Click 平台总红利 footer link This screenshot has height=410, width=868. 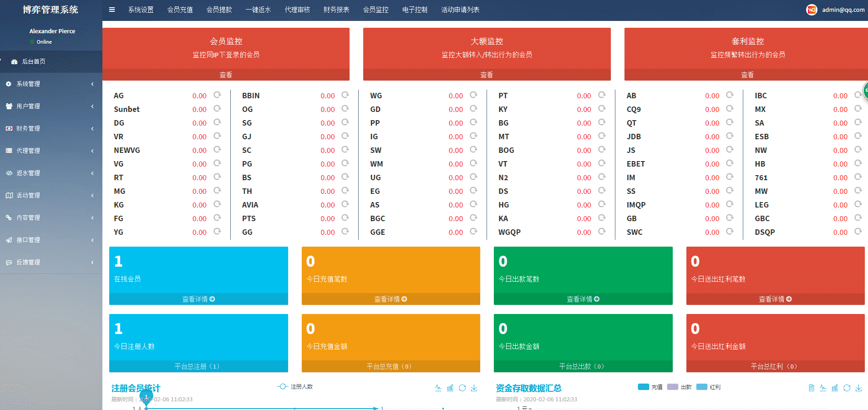775,366
